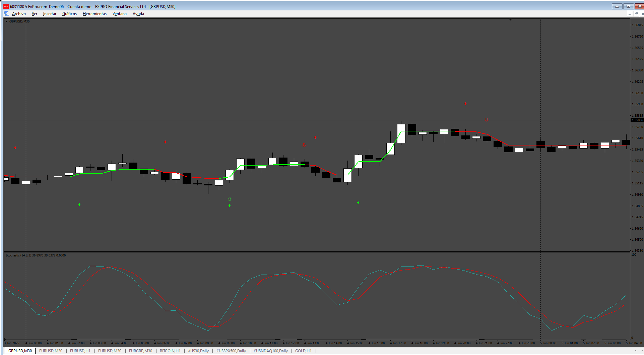The image size is (644, 355).
Task: Open the Herramientas menu
Action: pos(94,14)
